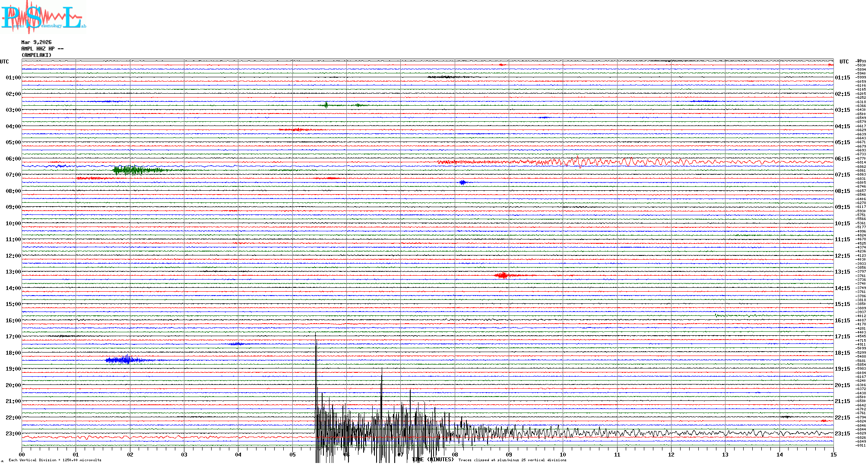Select the 06:00 hour label on left axis
This screenshot has width=868, height=466.
click(13, 159)
